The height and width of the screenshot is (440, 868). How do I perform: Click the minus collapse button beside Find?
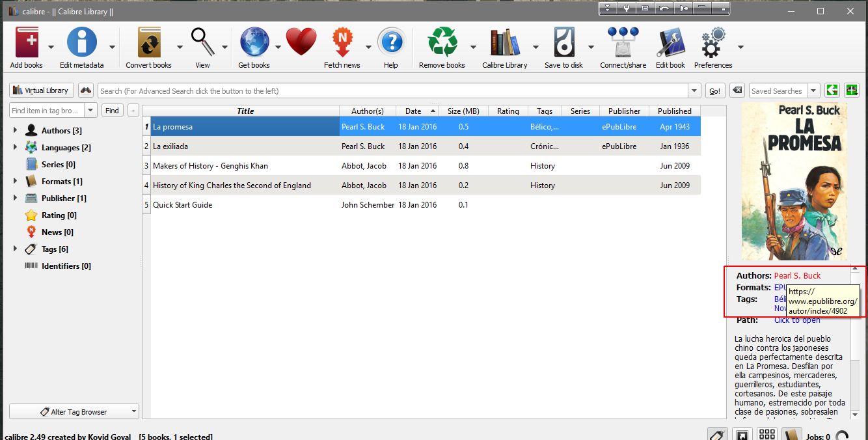coord(133,110)
